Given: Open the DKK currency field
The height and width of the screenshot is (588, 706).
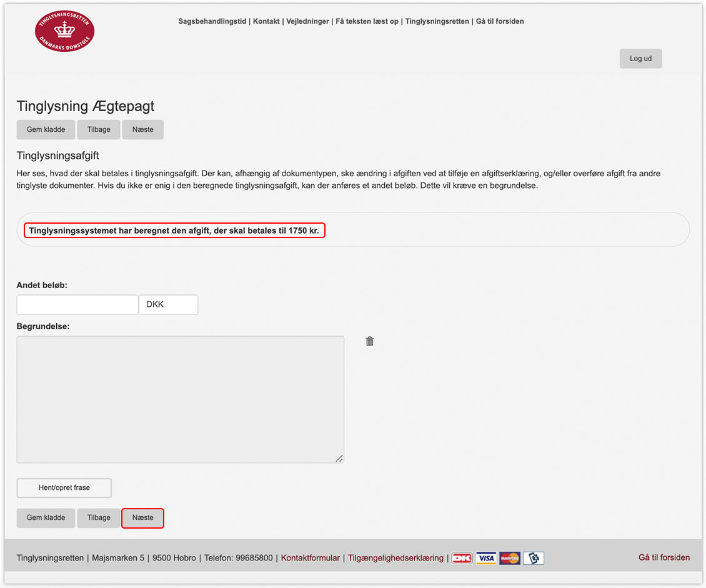Looking at the screenshot, I should pos(168,305).
